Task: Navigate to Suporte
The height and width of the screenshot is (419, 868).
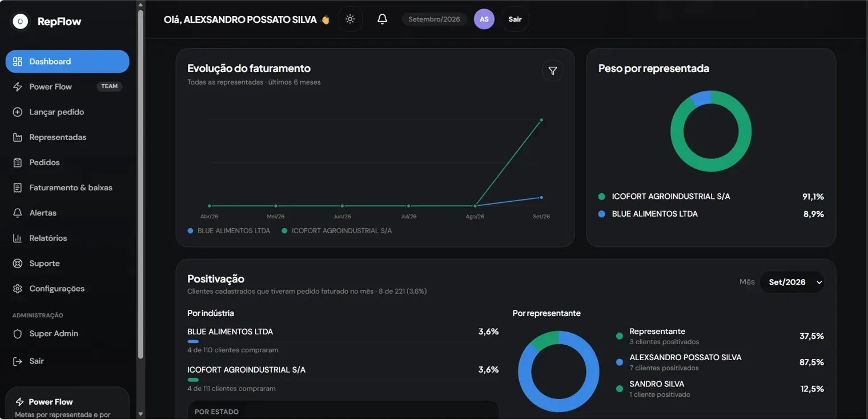Action: (x=67, y=264)
